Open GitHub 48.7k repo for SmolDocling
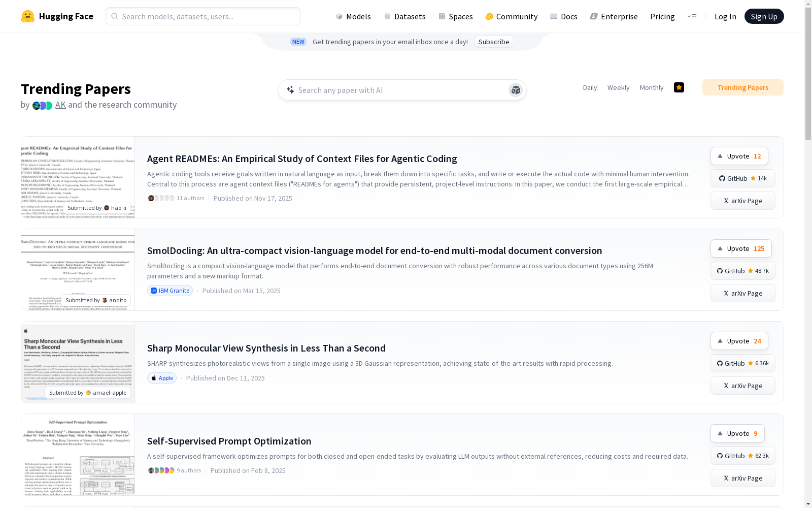This screenshot has width=812, height=508. click(743, 271)
